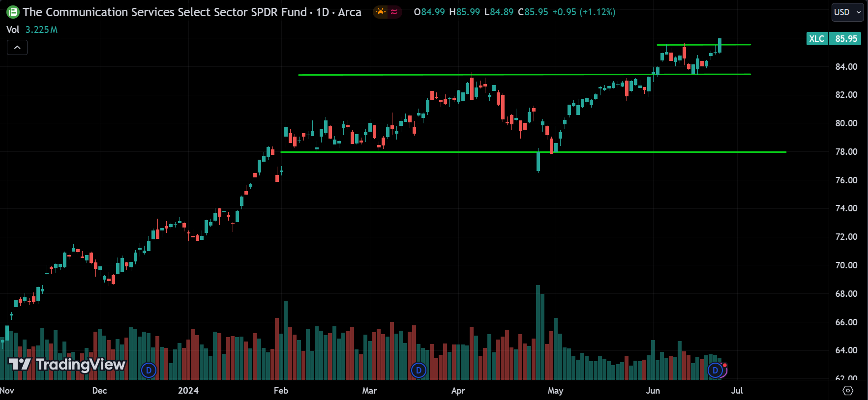Screen dimensions: 868x400
Task: Click the Jun label on the time axis
Action: 653,391
